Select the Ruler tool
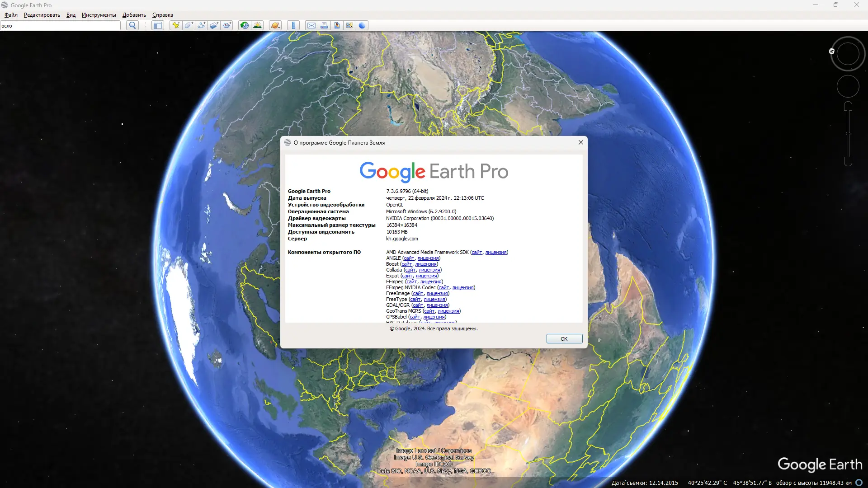The height and width of the screenshot is (488, 868). [293, 25]
